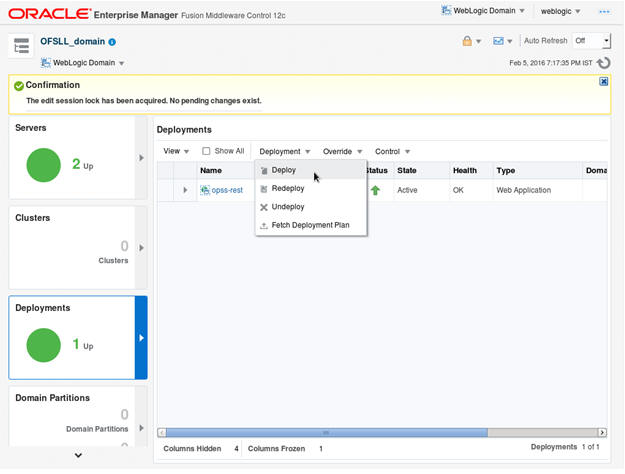Screen dimensions: 625x474
Task: Click the WebLogic Domain icon in header
Action: [x=446, y=11]
